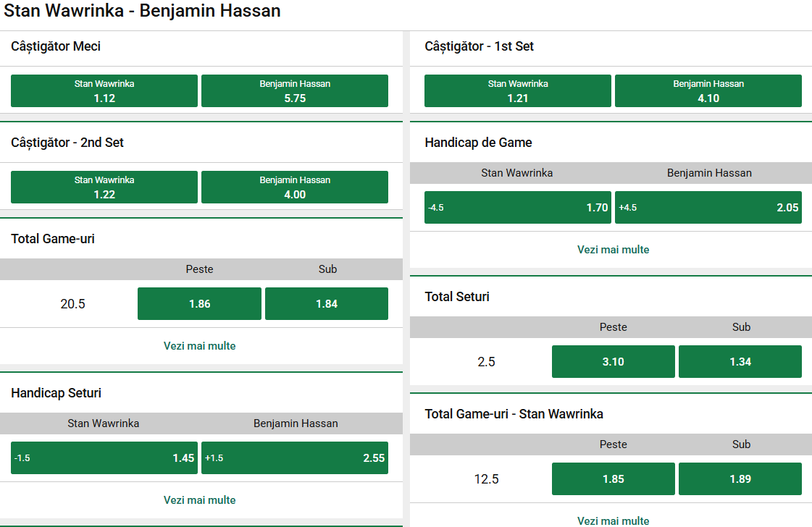Bet Benjamin Hassan 4.00 in 2nd Set
The image size is (812, 527).
294,187
